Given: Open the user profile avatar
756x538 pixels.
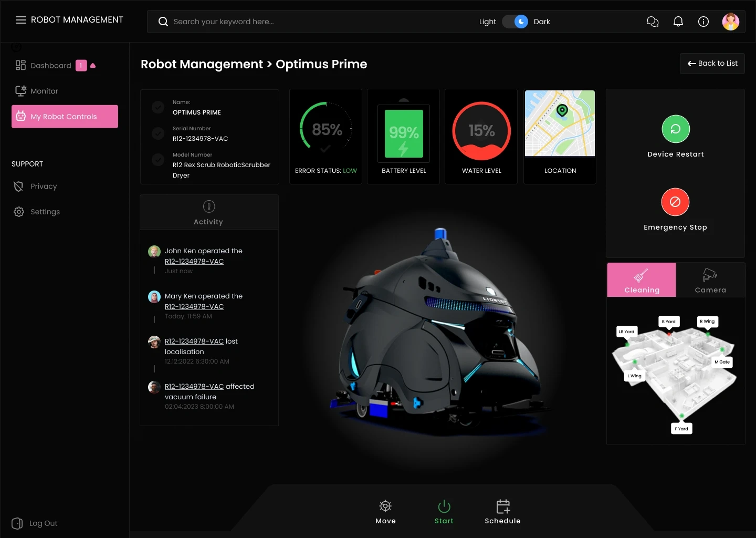Looking at the screenshot, I should (x=731, y=22).
